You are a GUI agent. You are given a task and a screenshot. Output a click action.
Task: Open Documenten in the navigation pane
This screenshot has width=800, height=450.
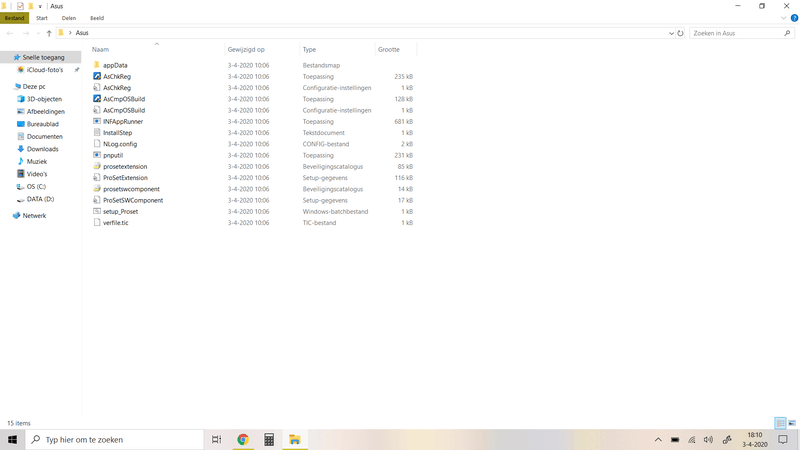click(45, 136)
